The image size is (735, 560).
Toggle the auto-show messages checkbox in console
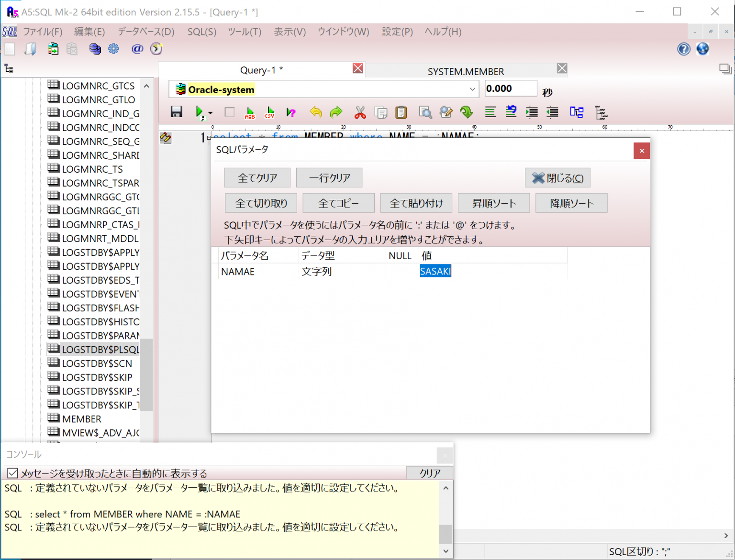pyautogui.click(x=12, y=473)
